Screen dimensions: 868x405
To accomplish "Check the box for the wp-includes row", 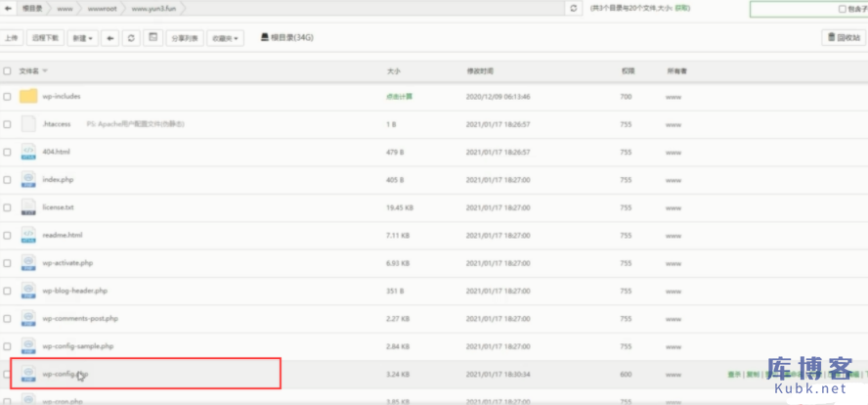I will (8, 97).
